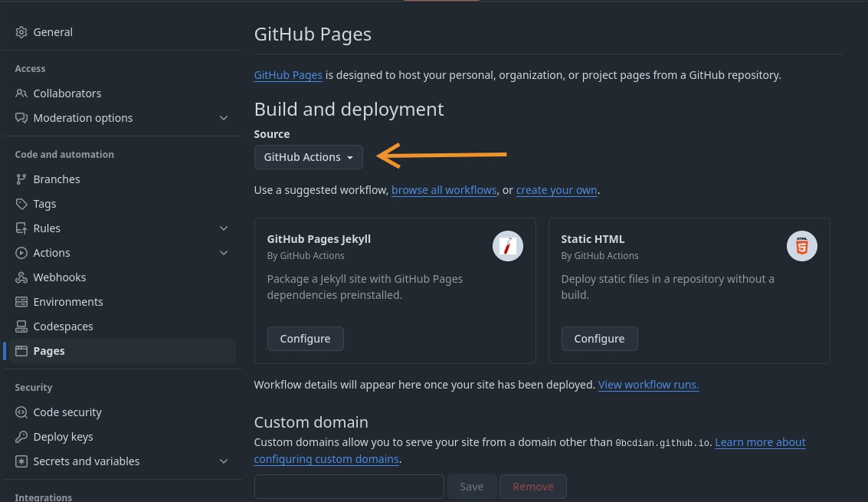Click the Rules icon in sidebar
868x502 pixels.
[x=21, y=228]
